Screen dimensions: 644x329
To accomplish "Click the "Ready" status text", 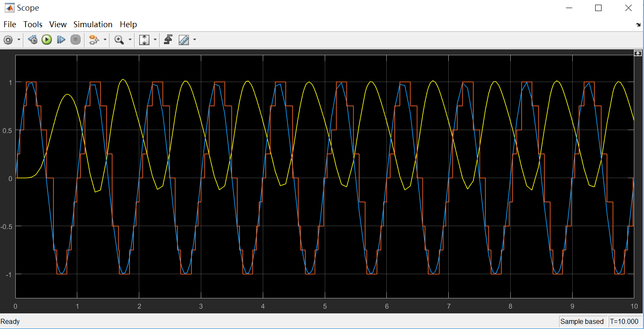I will point(10,322).
